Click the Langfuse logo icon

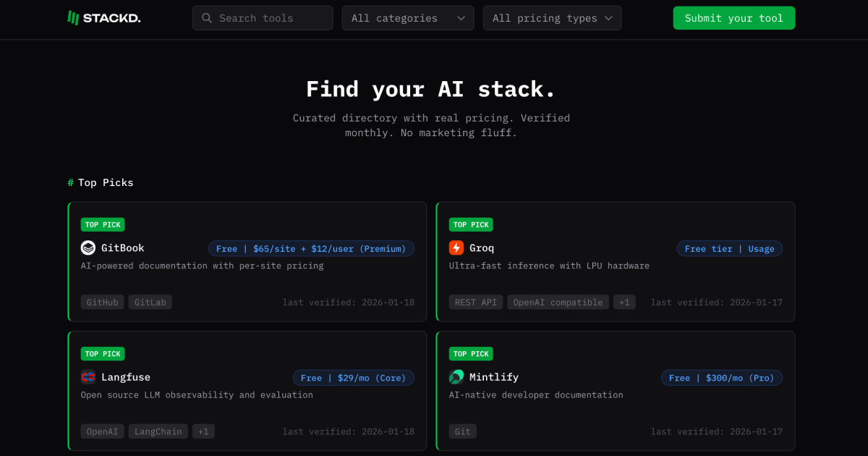tap(88, 376)
